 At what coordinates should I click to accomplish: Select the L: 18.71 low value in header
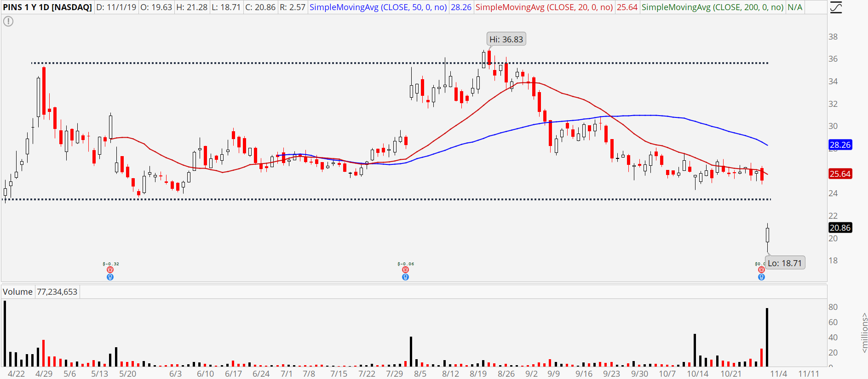(226, 7)
